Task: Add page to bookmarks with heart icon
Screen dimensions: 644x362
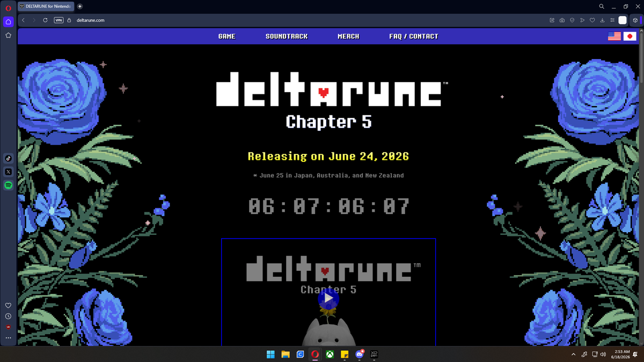Action: [x=592, y=20]
